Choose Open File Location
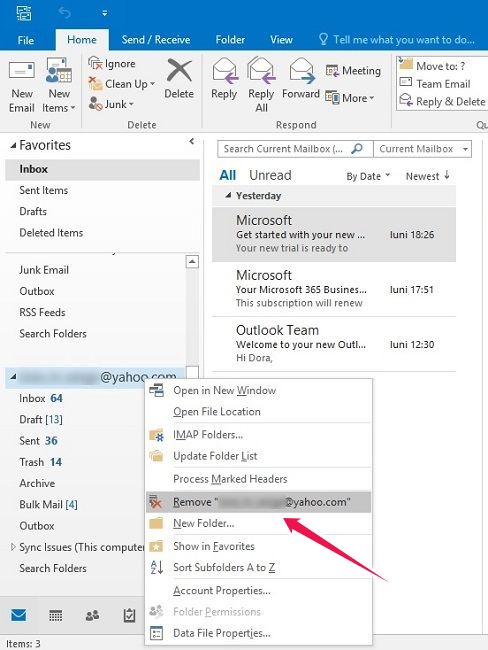The image size is (488, 650). [258, 412]
